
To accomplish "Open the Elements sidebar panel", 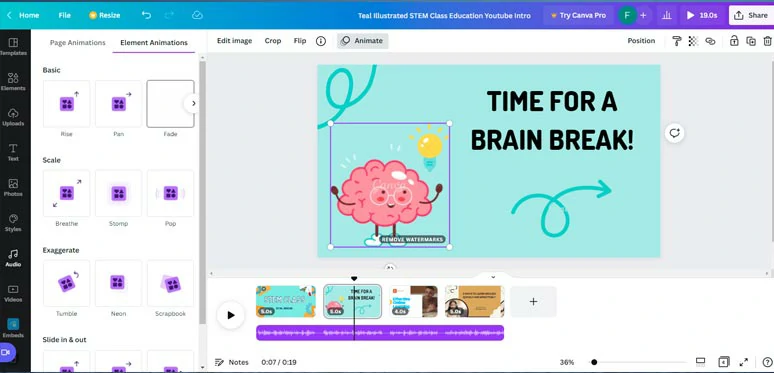I will click(13, 82).
